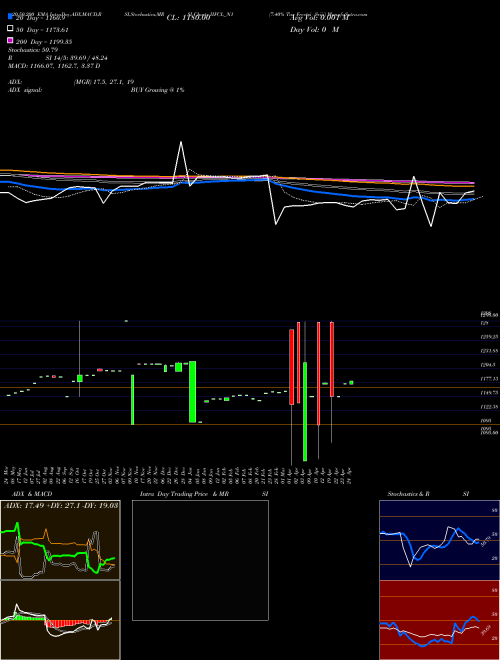Click the 'Avg Vol: 0.001 M' text
500x660 pixels.
point(319,18)
